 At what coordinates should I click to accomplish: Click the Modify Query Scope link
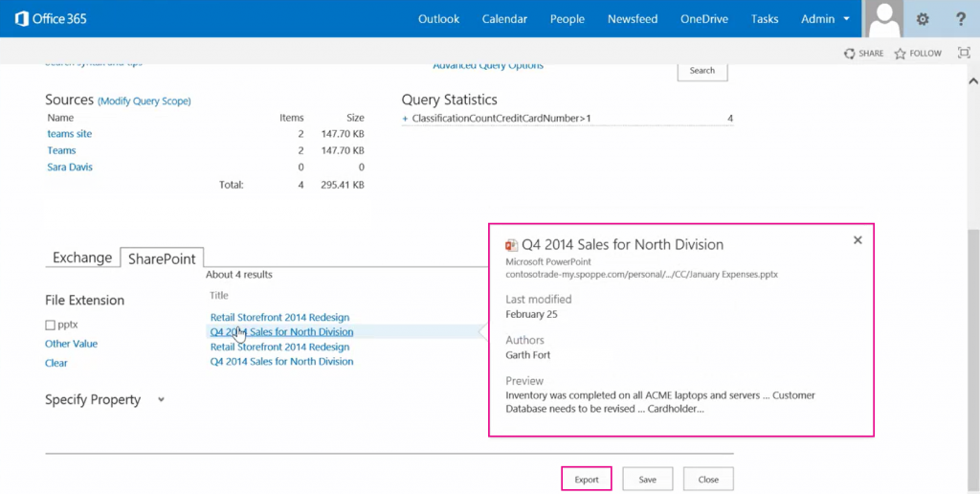click(145, 101)
